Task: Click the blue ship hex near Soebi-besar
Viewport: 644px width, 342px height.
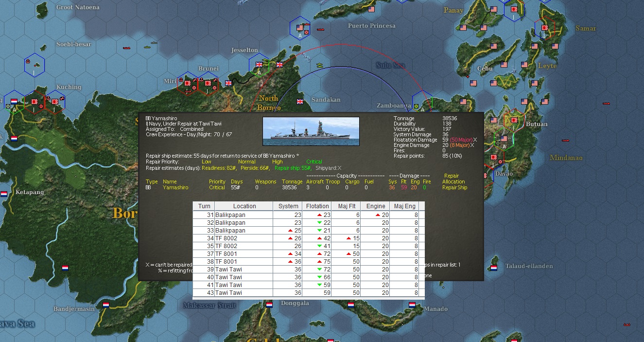Action: click(x=35, y=65)
